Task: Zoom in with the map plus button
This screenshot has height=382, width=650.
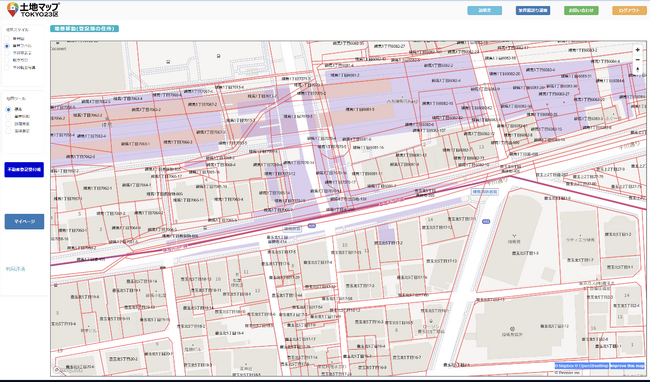Action: pos(638,50)
